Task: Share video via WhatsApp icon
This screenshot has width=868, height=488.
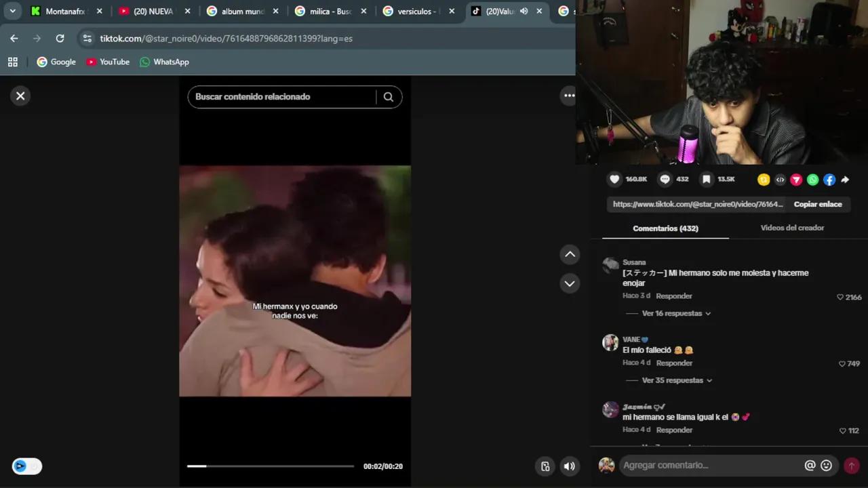Action: coord(812,180)
